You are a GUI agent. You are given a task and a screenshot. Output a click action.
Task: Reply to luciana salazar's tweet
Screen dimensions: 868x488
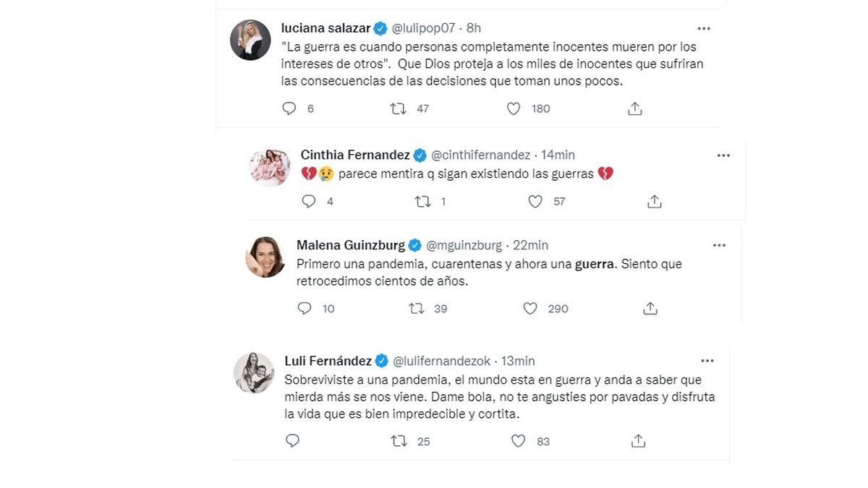(x=289, y=108)
